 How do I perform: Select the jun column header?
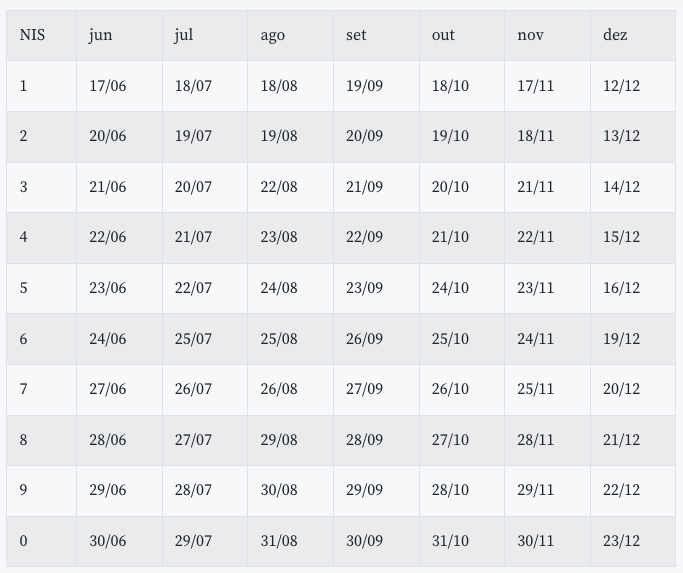click(101, 35)
